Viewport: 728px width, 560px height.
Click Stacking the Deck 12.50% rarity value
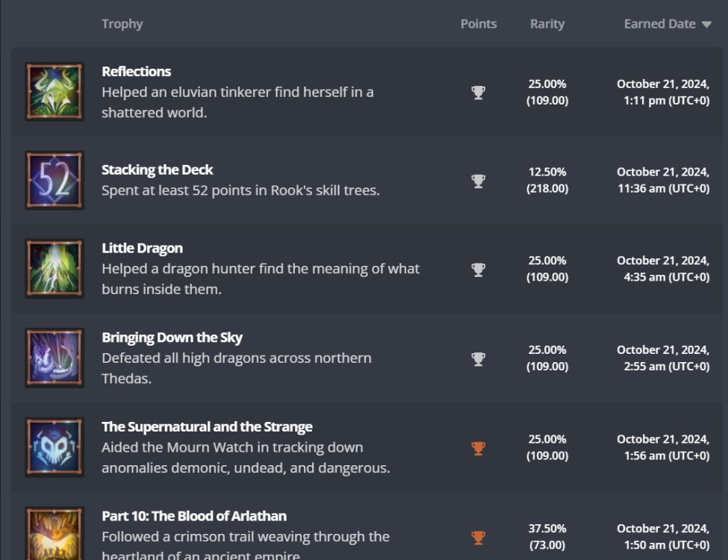coord(547,172)
